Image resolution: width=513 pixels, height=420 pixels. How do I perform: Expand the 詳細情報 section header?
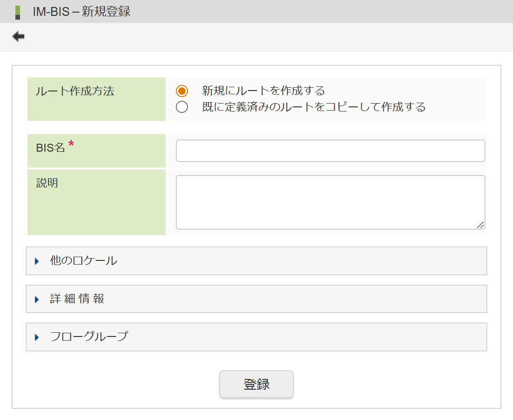click(x=256, y=299)
